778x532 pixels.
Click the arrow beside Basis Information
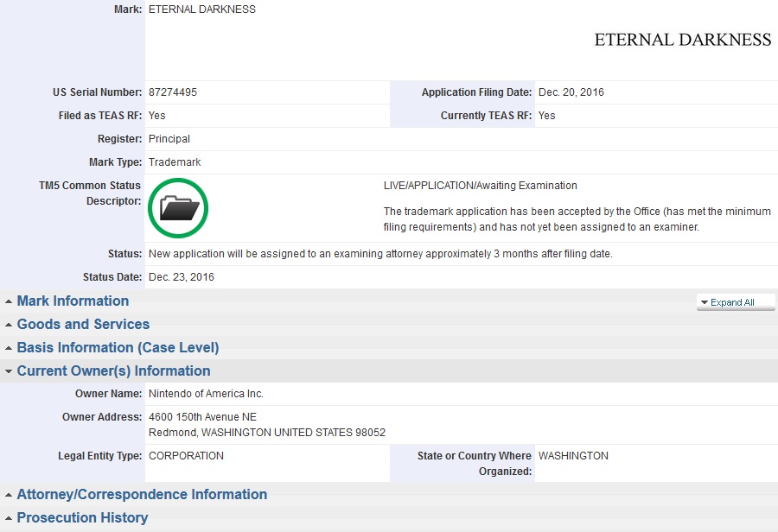pyautogui.click(x=9, y=348)
